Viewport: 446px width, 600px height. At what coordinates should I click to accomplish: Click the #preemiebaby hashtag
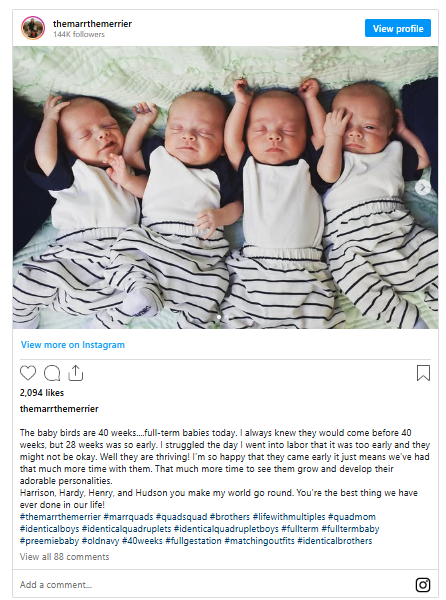pyautogui.click(x=49, y=541)
